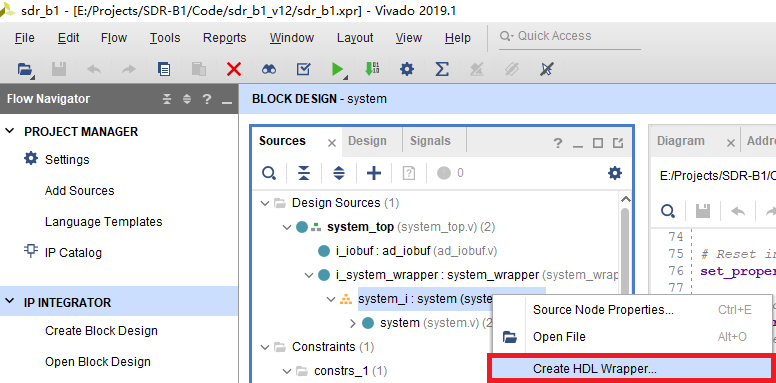
Task: Click Add Sources in Flow Navigator
Action: point(80,191)
